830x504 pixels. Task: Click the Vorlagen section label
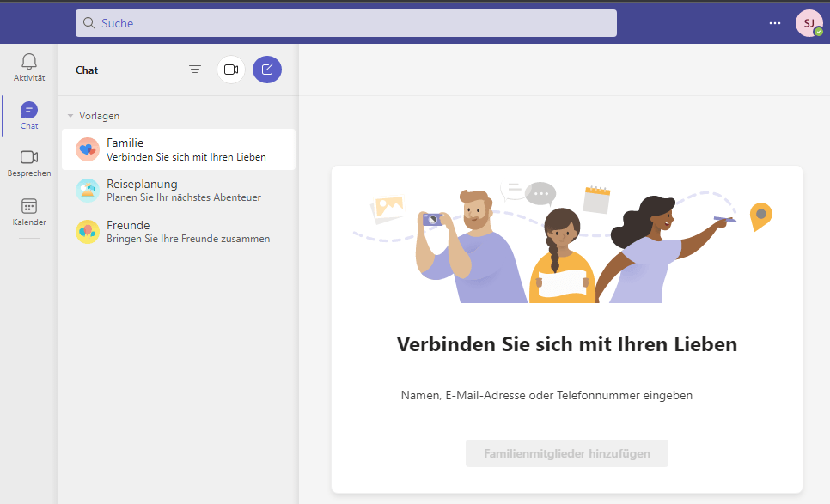click(x=99, y=116)
